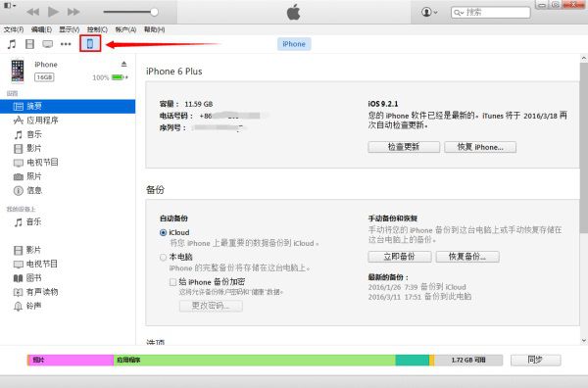Image resolution: width=588 pixels, height=388 pixels.
Task: Select the iPhone tab at top center
Action: (294, 44)
